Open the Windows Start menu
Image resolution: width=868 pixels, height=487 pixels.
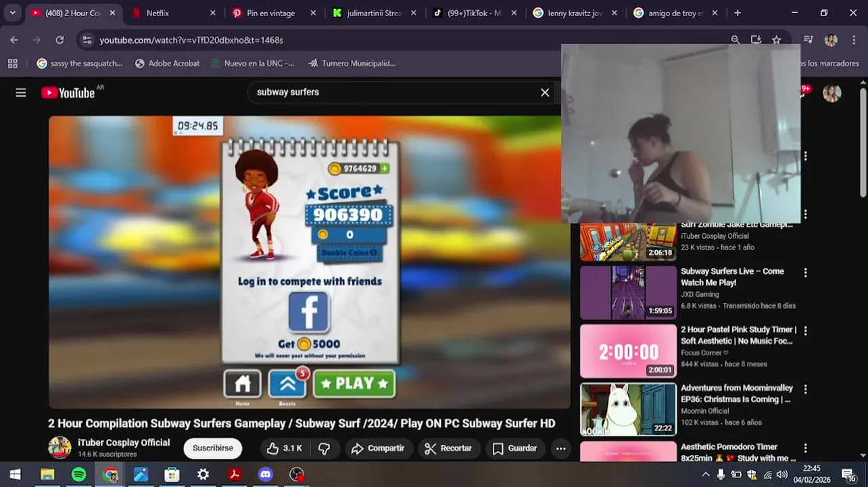coord(15,475)
